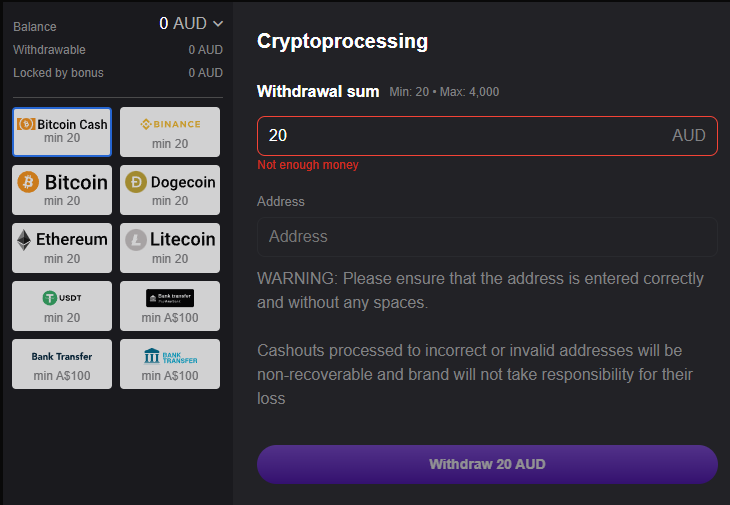Select the text-only Bank Transfer tile

[62, 364]
